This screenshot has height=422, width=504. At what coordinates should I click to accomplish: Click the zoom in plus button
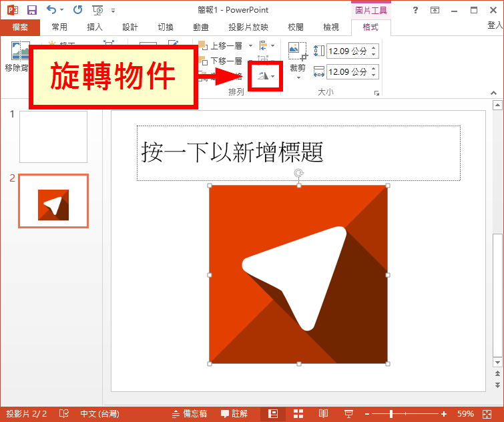click(444, 414)
